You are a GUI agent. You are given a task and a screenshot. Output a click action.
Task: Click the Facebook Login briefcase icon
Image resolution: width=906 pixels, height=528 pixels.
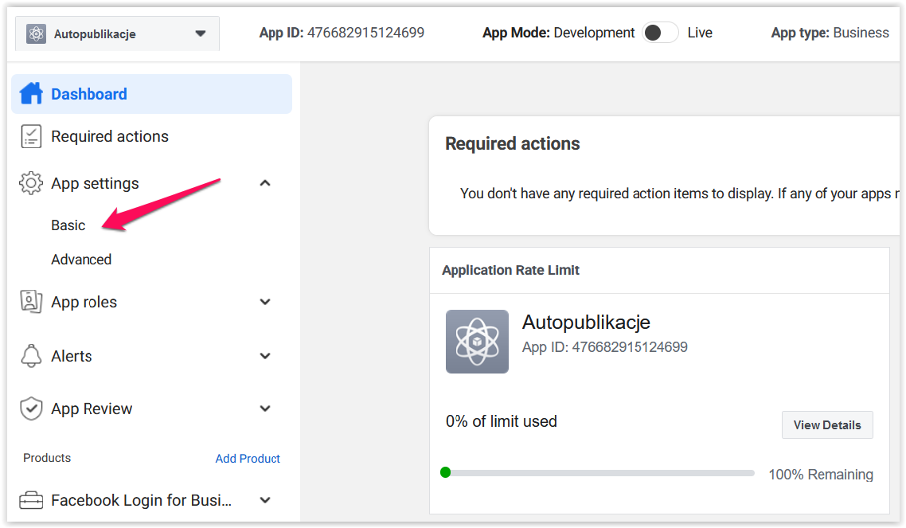(x=31, y=500)
